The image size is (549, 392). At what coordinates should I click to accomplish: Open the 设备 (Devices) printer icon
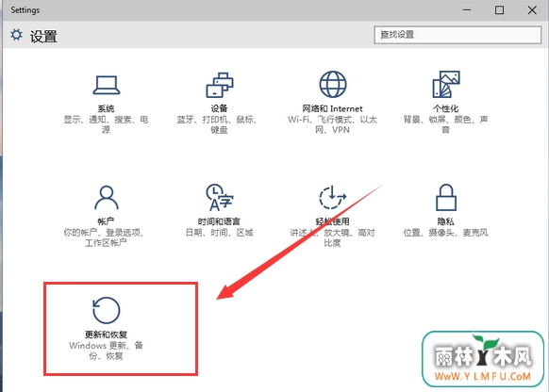click(220, 85)
